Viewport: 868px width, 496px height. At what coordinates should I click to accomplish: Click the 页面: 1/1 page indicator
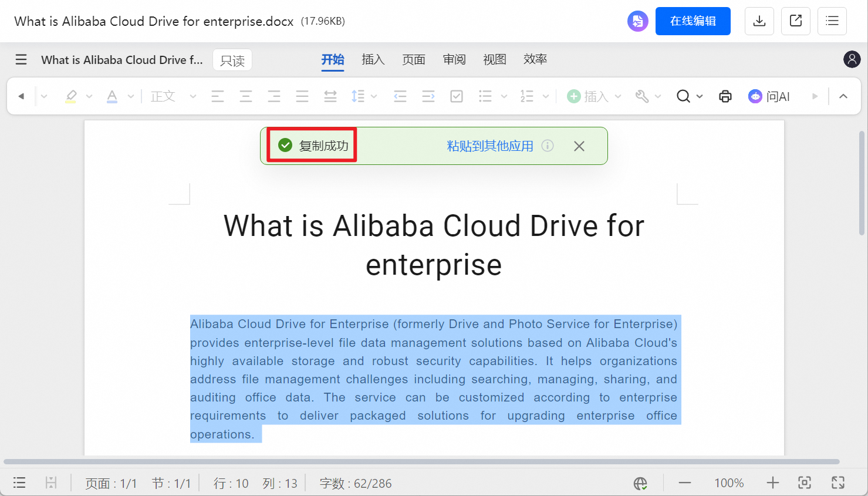(111, 483)
